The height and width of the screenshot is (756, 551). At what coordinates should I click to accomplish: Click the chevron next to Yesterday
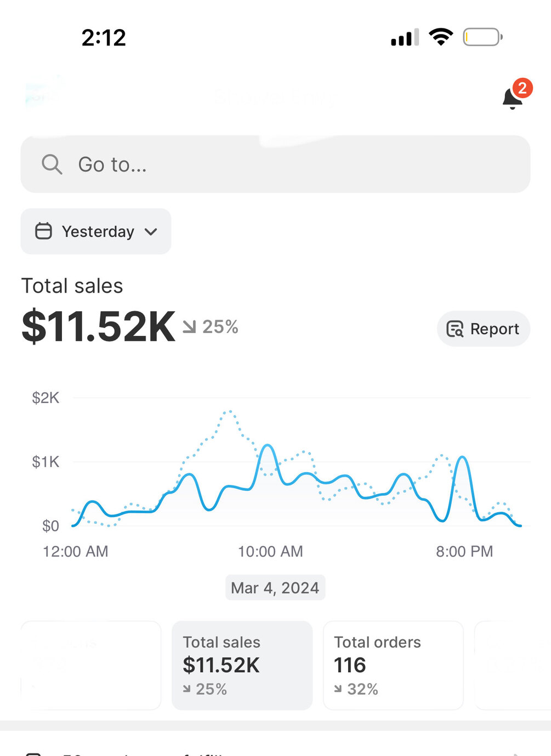pyautogui.click(x=151, y=232)
